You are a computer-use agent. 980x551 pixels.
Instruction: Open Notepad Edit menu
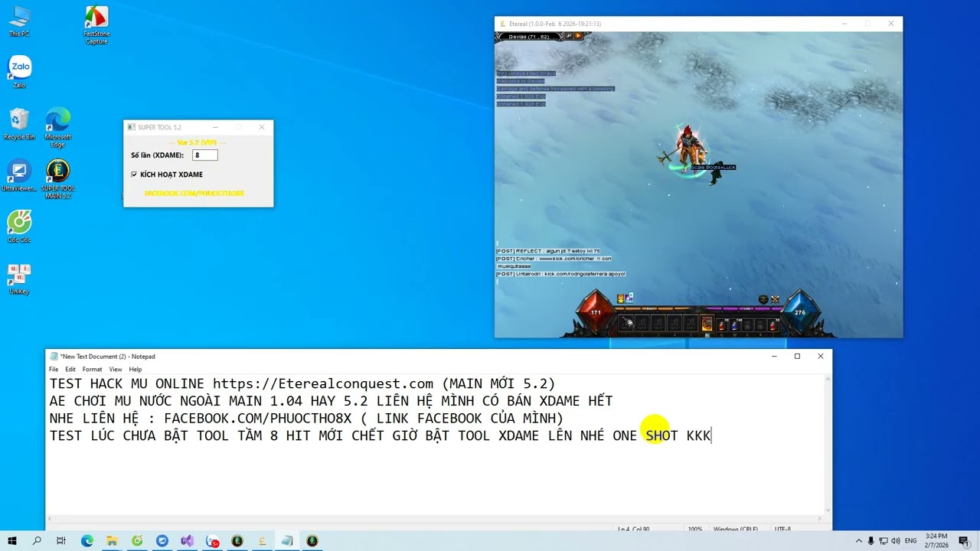70,369
